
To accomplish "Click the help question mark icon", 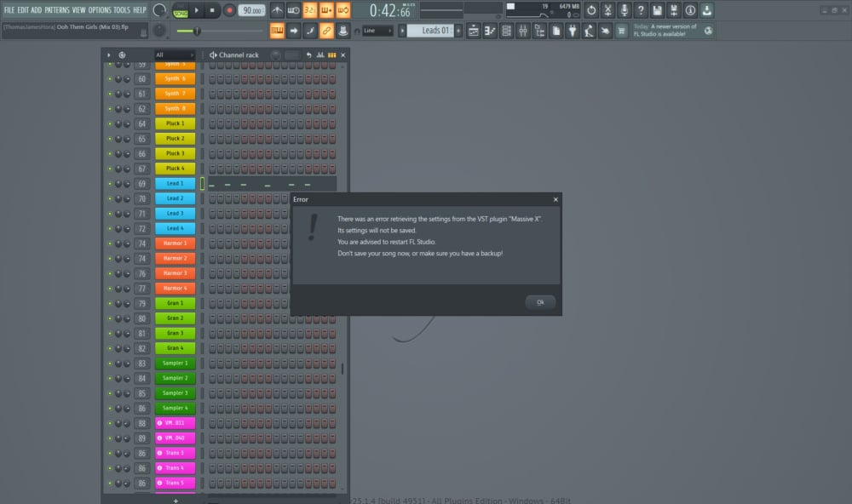I will tap(641, 10).
